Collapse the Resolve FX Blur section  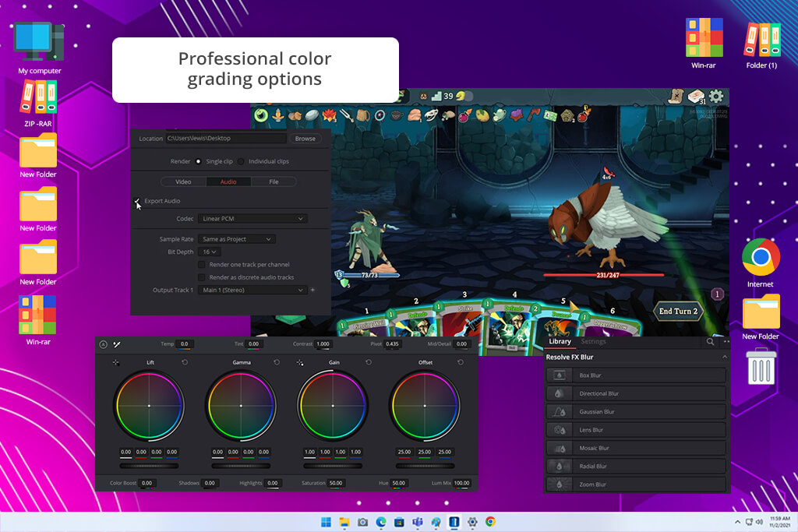pyautogui.click(x=725, y=357)
